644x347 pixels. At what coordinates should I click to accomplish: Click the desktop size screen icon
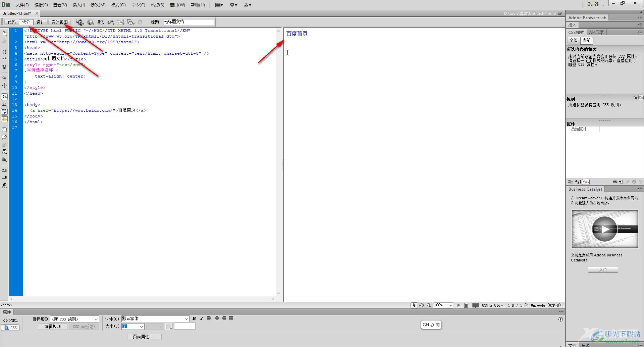click(475, 305)
